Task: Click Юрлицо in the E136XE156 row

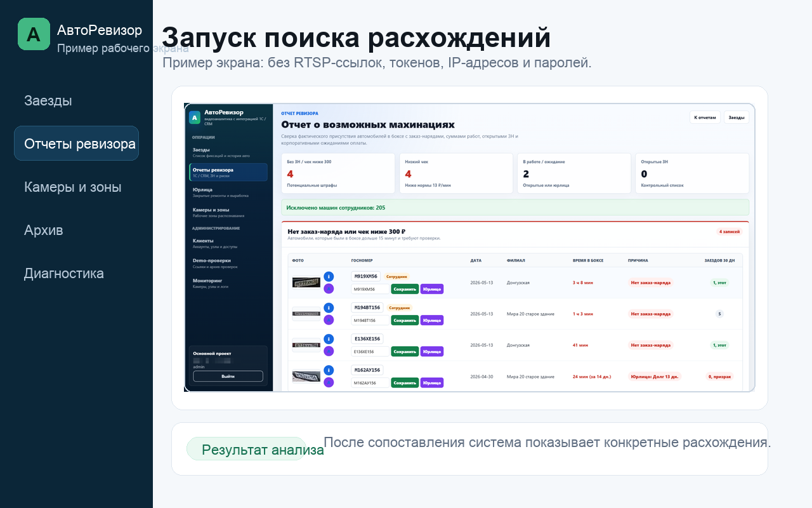Action: pyautogui.click(x=432, y=351)
